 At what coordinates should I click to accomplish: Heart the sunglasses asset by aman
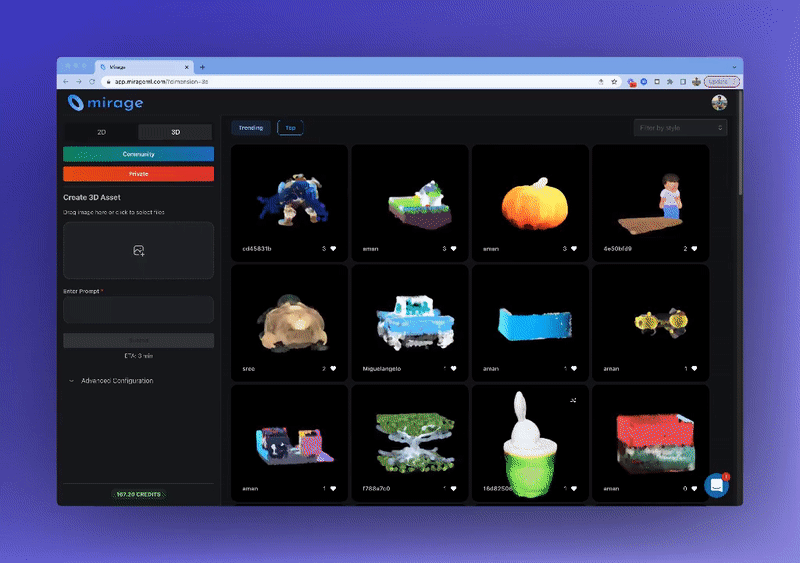[x=694, y=368]
